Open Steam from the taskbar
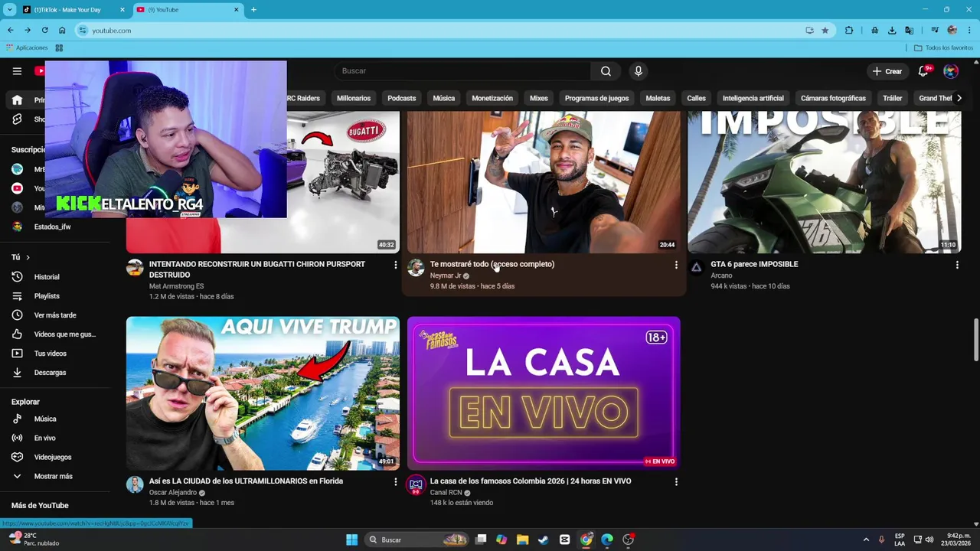The width and height of the screenshot is (980, 551). coord(544,540)
